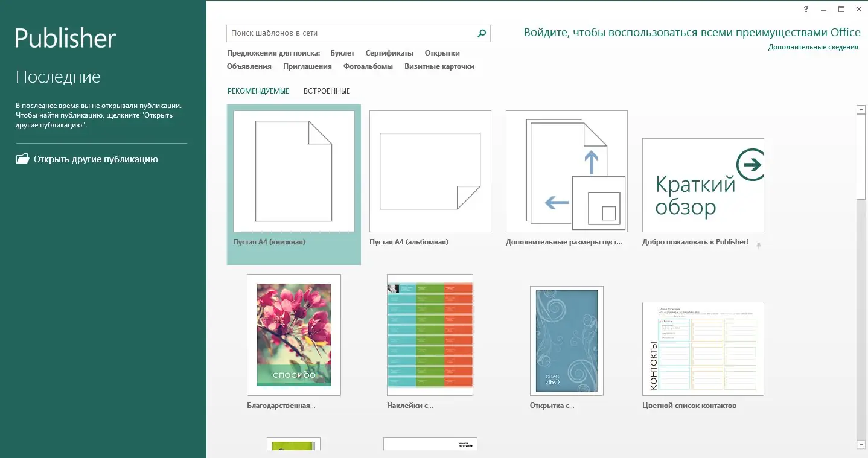Select the Пустая A4 (книжная) template
Viewport: 868px width, 458px height.
click(x=294, y=171)
